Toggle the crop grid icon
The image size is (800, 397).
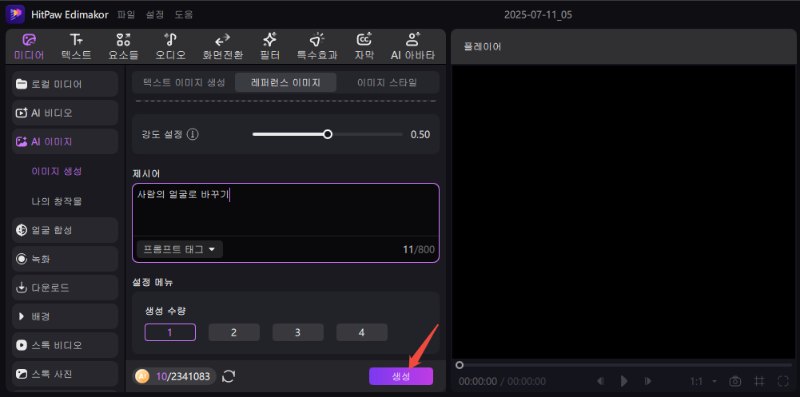click(759, 381)
